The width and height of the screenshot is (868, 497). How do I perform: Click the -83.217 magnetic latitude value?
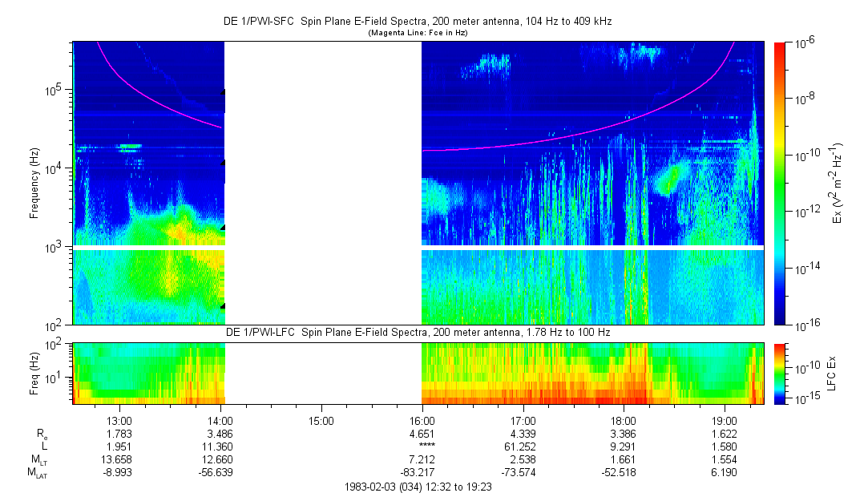[422, 473]
